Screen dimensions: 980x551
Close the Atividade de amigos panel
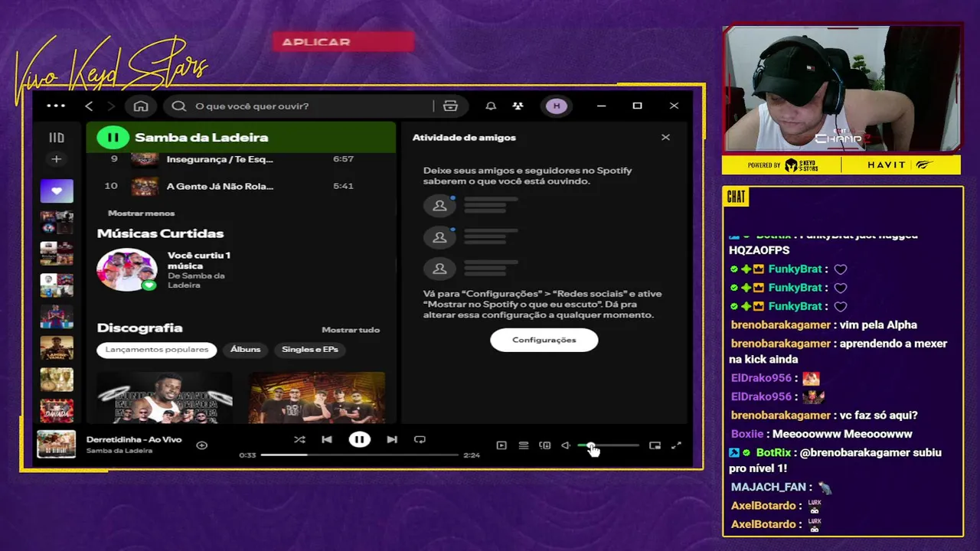665,137
